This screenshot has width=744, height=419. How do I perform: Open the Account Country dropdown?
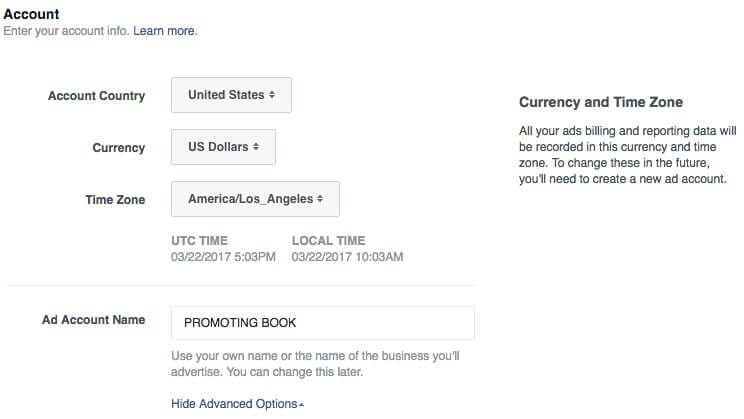tap(231, 95)
